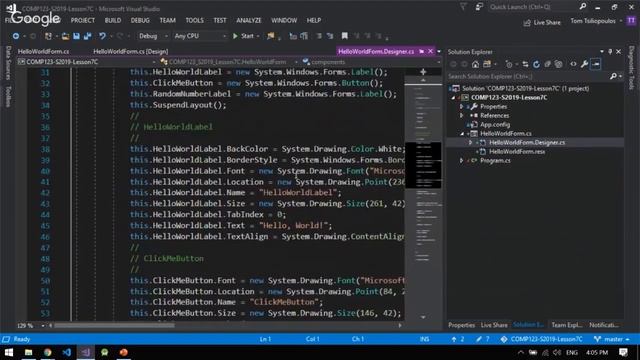The height and width of the screenshot is (360, 640).
Task: Open the Debug configuration dropdown
Action: [x=153, y=36]
